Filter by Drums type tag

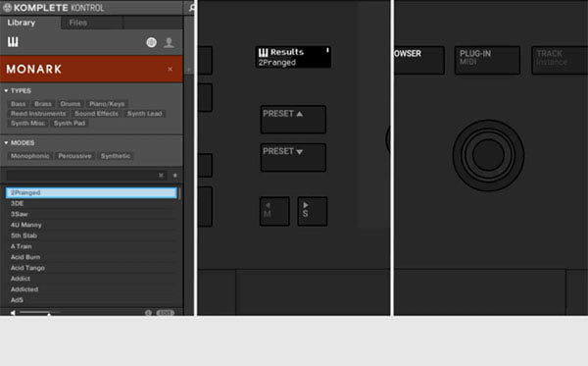coord(71,104)
